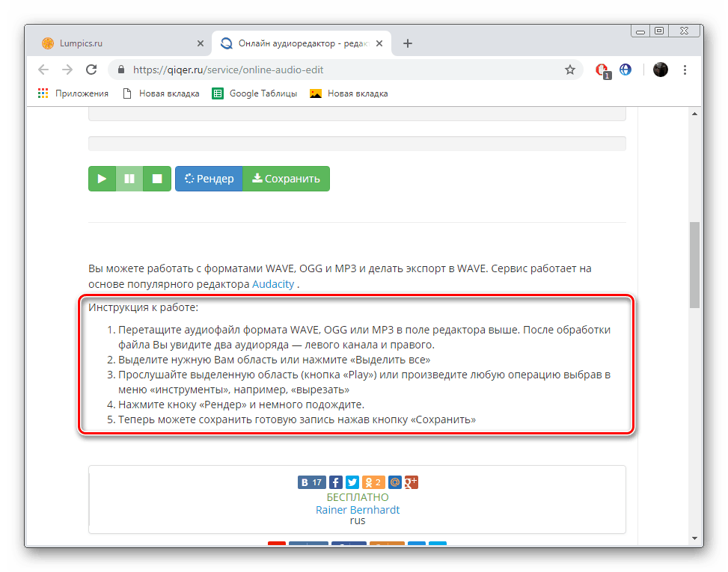Image resolution: width=728 pixels, height=572 pixels.
Task: Share the page on Twitter
Action: [x=352, y=482]
